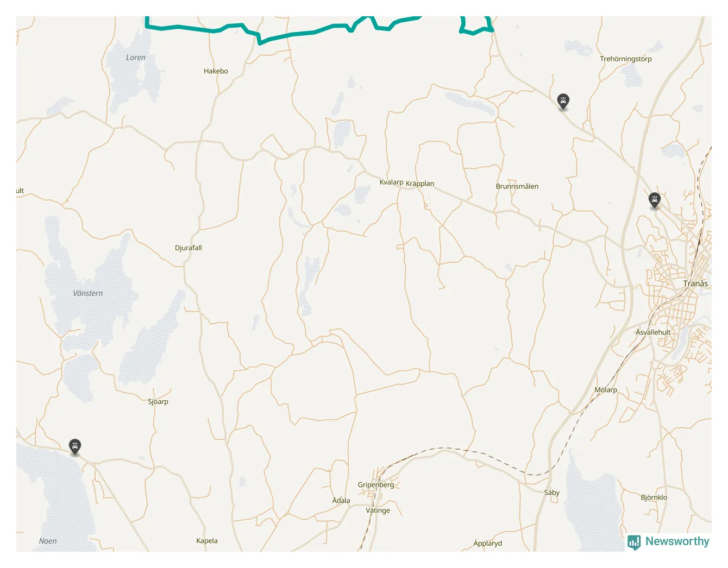Select the Trehörningstorp label

(626, 59)
